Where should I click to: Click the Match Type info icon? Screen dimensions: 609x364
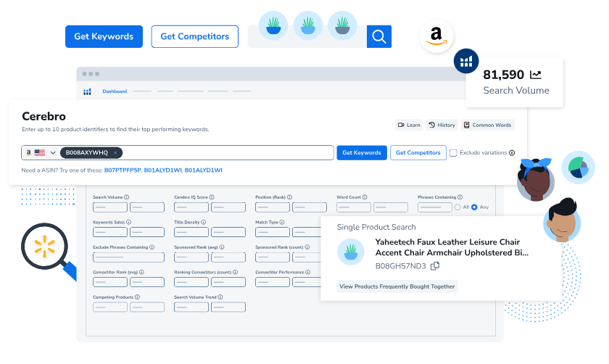point(282,222)
